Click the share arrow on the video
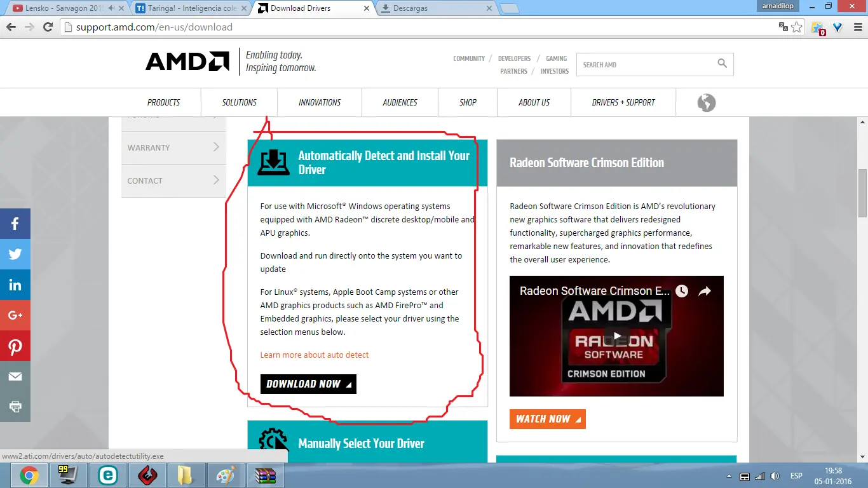Image resolution: width=868 pixels, height=488 pixels. point(705,291)
